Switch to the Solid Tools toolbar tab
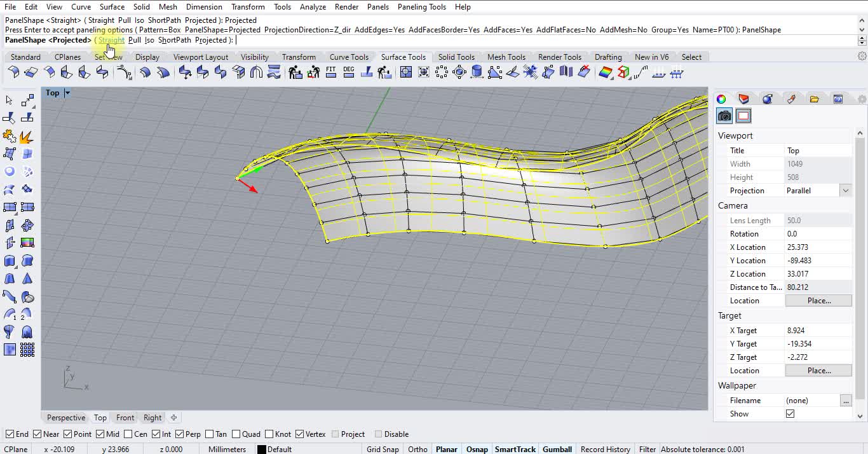The width and height of the screenshot is (868, 454). [x=456, y=57]
